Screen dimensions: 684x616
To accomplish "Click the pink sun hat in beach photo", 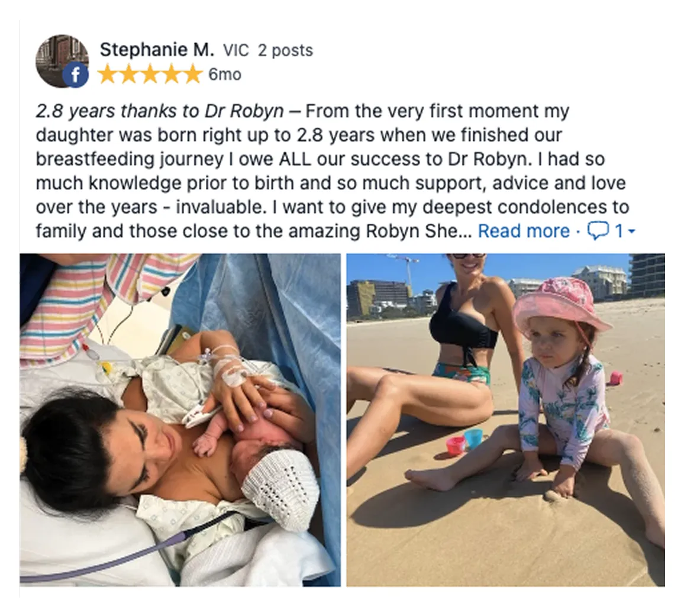I will [x=562, y=304].
